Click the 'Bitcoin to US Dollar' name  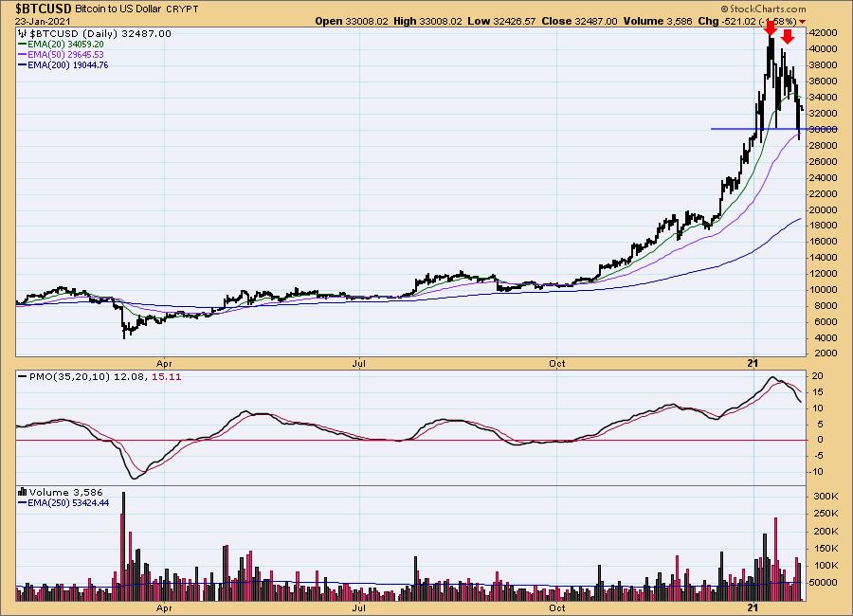pos(118,9)
